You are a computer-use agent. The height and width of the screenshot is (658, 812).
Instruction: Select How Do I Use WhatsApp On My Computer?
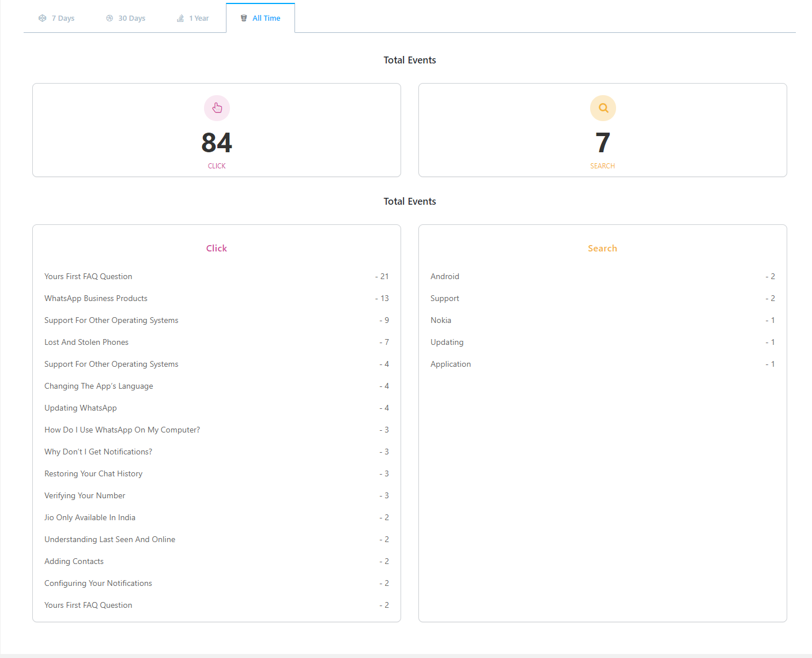point(122,430)
